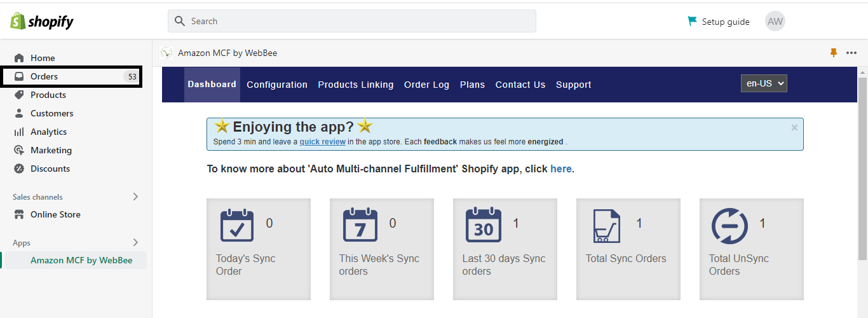868x318 pixels.
Task: Switch to the Dashboard tab
Action: [x=212, y=85]
